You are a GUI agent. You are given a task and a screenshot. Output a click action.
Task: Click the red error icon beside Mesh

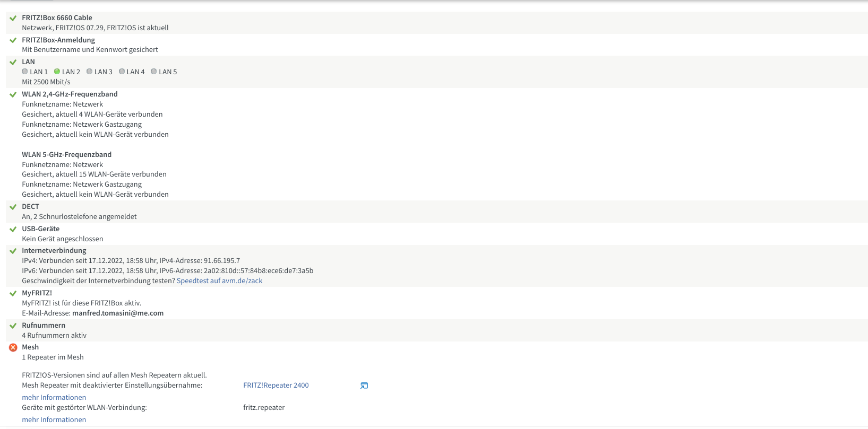[x=13, y=347]
